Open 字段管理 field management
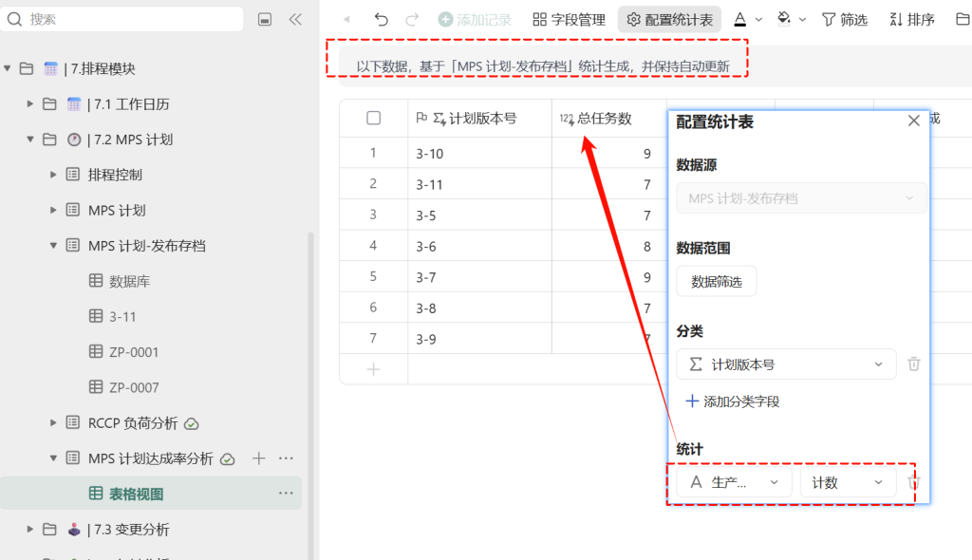Screen dimensions: 972x560 click(570, 20)
